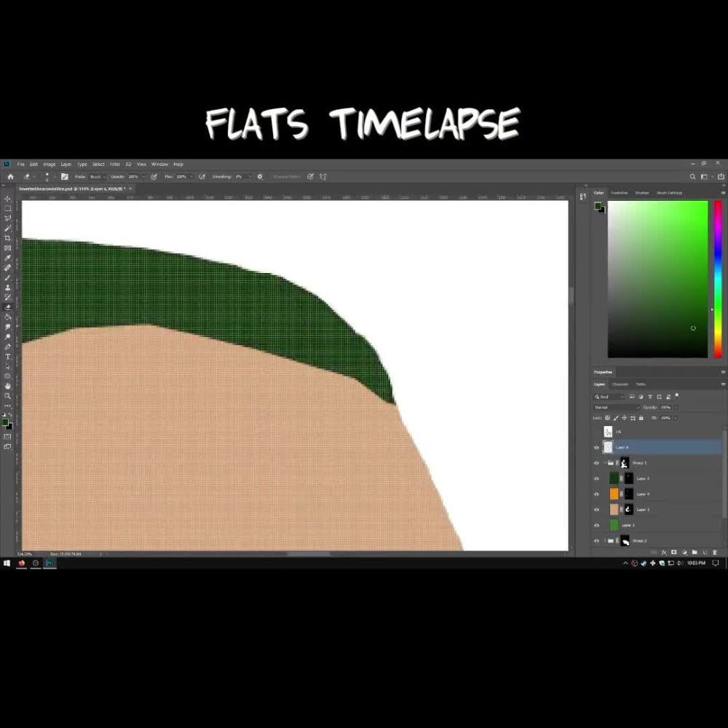The height and width of the screenshot is (728, 728).
Task: Open the blending mode dropdown
Action: pyautogui.click(x=615, y=407)
